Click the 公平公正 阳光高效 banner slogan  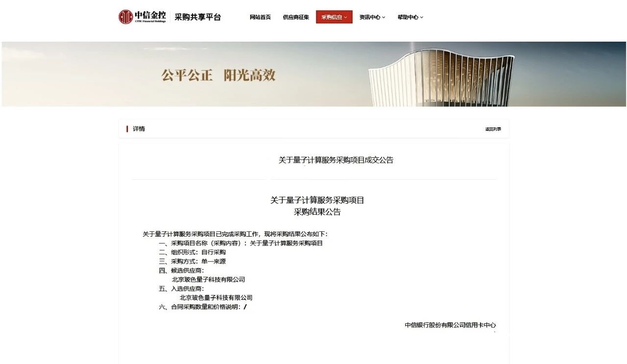[218, 75]
